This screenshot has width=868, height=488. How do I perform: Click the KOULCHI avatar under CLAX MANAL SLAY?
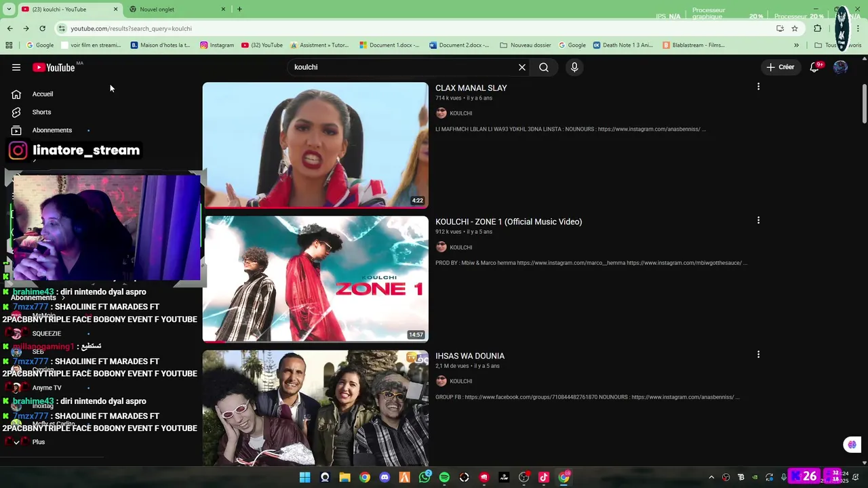click(x=441, y=113)
